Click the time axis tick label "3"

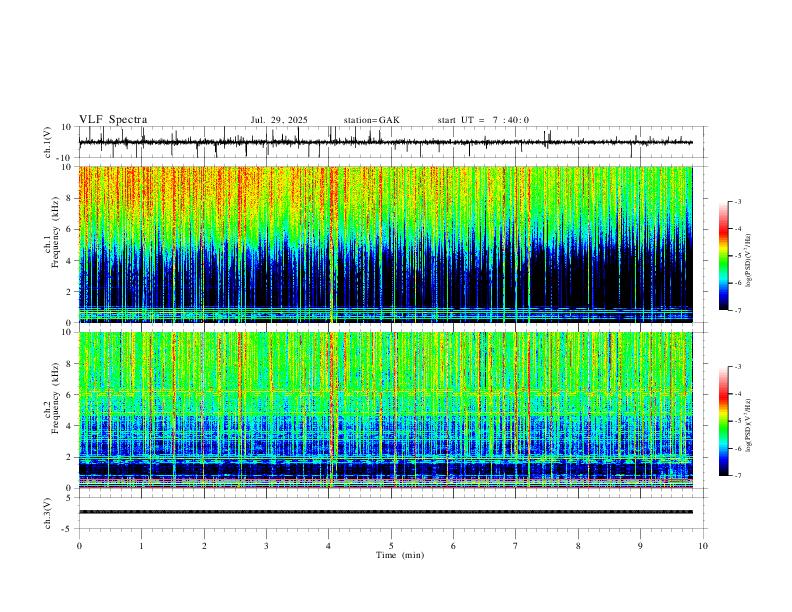(x=266, y=546)
